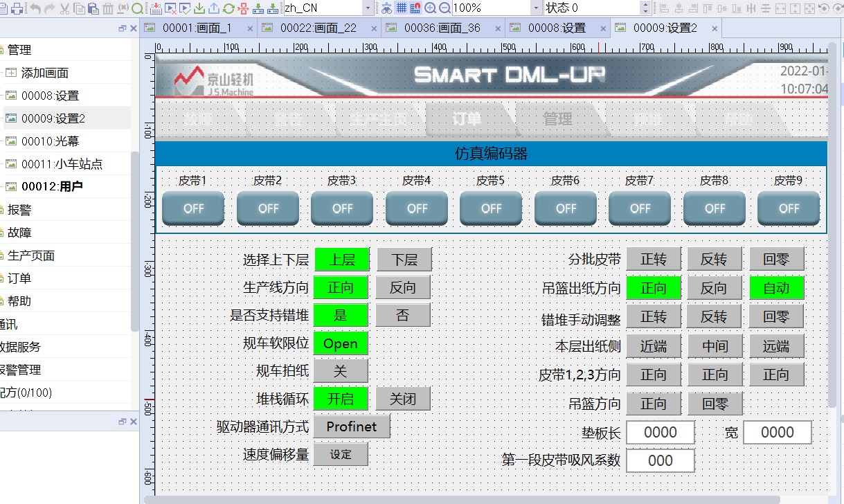Image resolution: width=844 pixels, height=504 pixels.
Task: Click the zoom in magnifier icon
Action: click(430, 8)
